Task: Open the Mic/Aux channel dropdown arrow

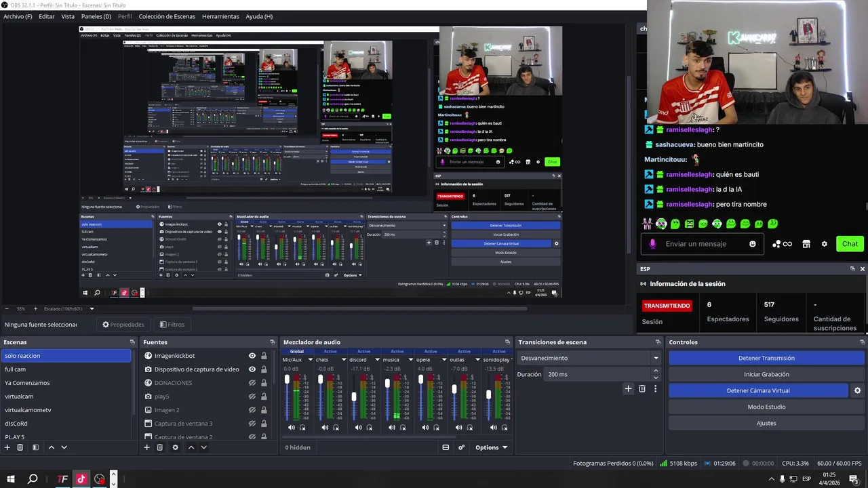Action: pyautogui.click(x=310, y=360)
